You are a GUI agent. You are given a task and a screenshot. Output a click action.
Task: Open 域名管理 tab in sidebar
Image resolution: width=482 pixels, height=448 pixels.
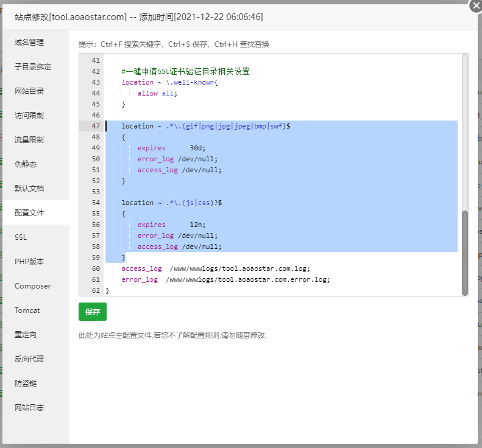tap(29, 43)
